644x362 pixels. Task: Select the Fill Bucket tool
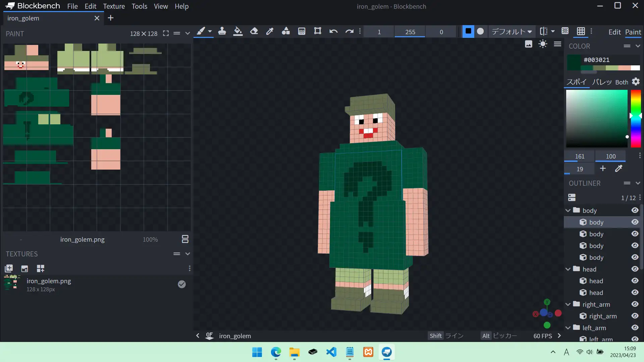(x=238, y=32)
